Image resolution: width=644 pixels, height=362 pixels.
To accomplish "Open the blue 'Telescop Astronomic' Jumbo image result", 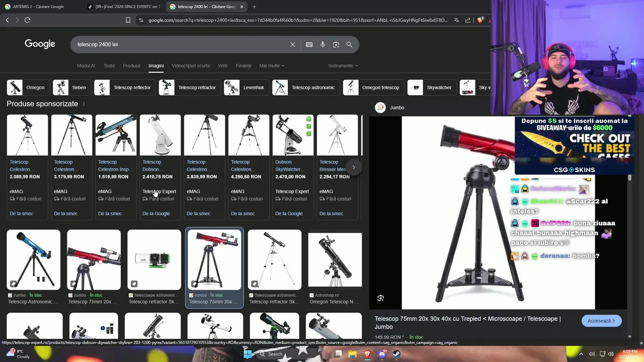I will point(33,267).
